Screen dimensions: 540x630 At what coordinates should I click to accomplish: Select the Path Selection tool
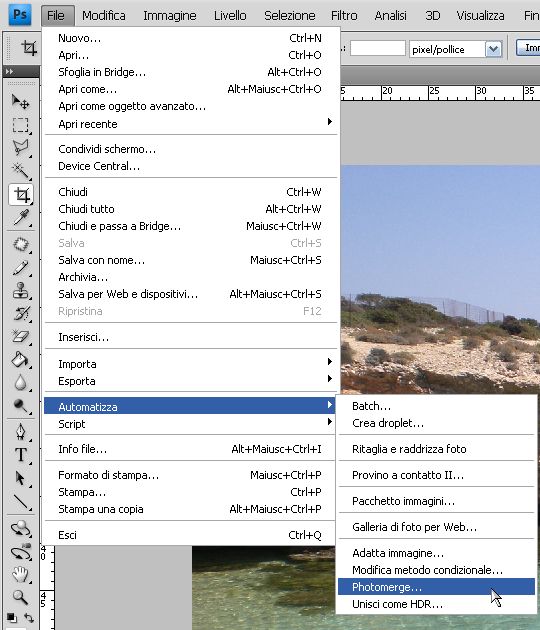click(20, 479)
